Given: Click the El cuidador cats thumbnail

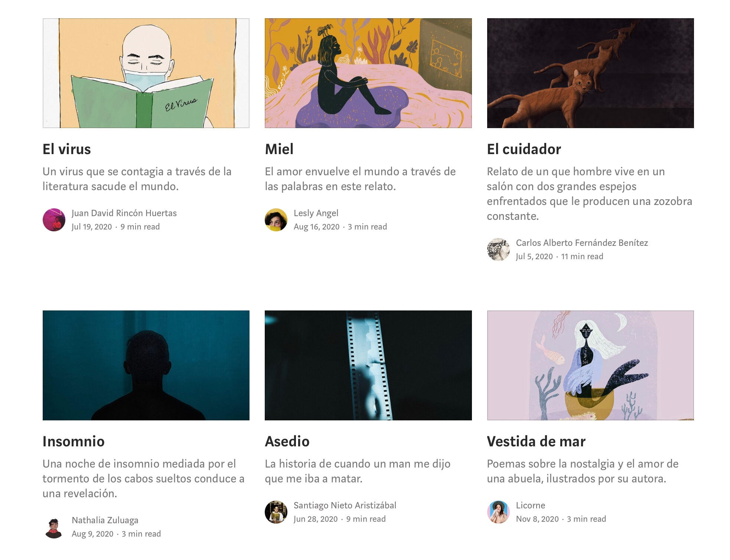Looking at the screenshot, I should 590,73.
